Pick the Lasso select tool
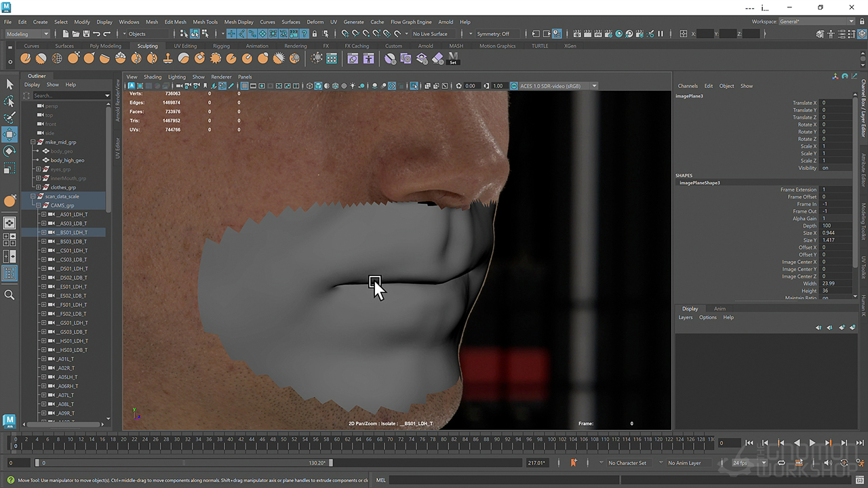 tap(9, 101)
